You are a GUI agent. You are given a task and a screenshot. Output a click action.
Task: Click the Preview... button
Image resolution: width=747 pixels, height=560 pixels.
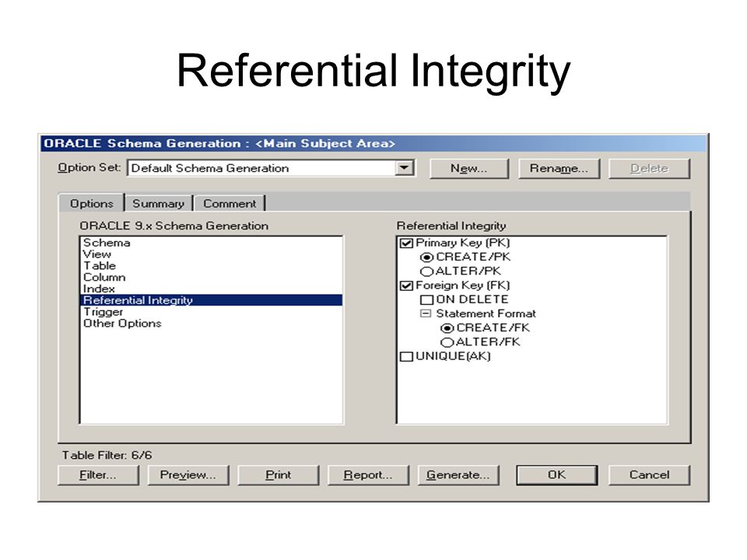[188, 474]
